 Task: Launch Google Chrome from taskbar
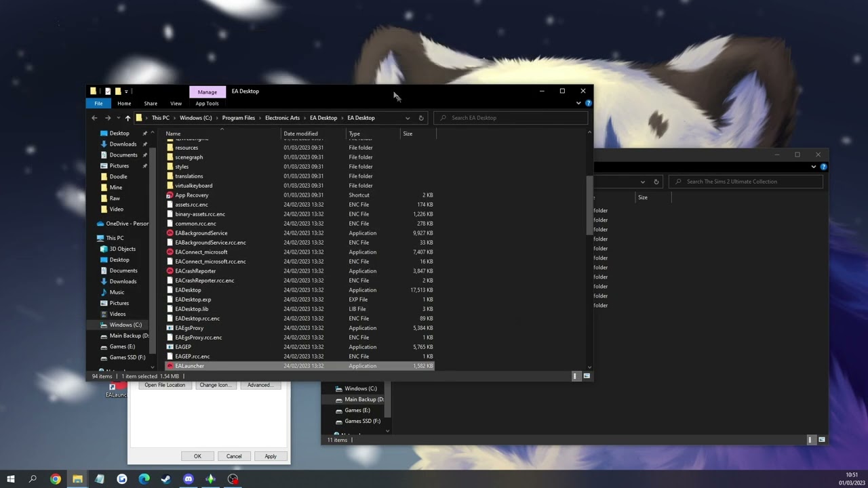click(x=56, y=479)
